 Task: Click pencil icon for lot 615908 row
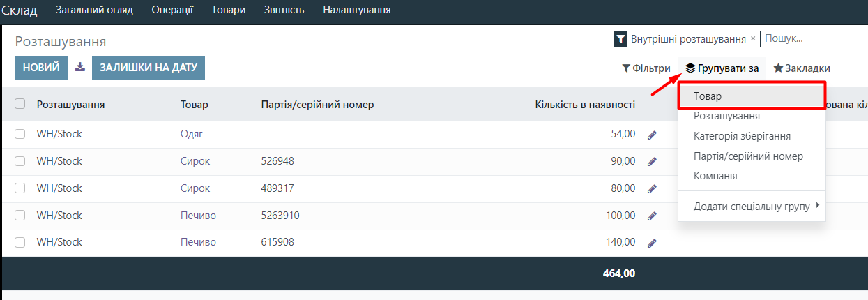point(652,243)
